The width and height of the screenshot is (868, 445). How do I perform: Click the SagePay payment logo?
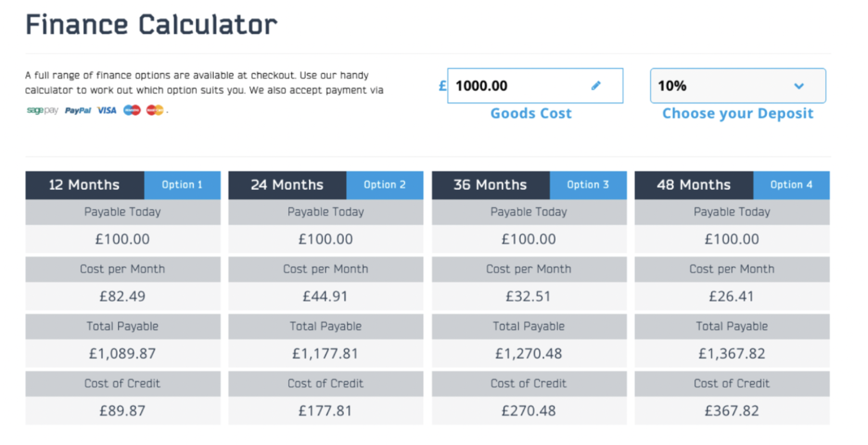pos(43,110)
